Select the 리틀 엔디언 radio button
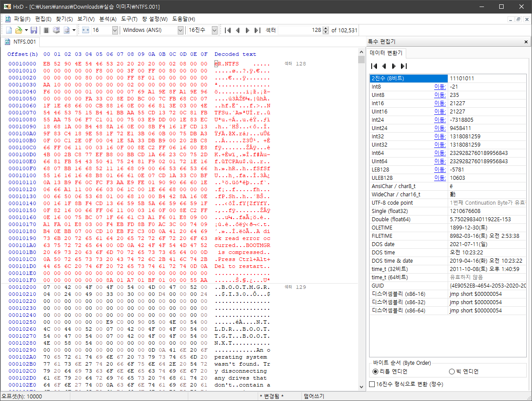This screenshot has width=532, height=401. pyautogui.click(x=390, y=371)
